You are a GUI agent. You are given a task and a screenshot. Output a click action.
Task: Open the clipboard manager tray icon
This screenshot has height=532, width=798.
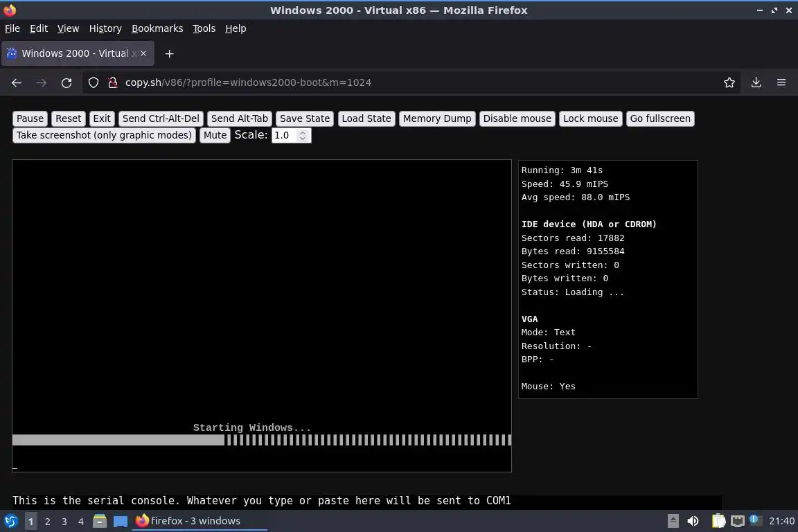click(718, 521)
